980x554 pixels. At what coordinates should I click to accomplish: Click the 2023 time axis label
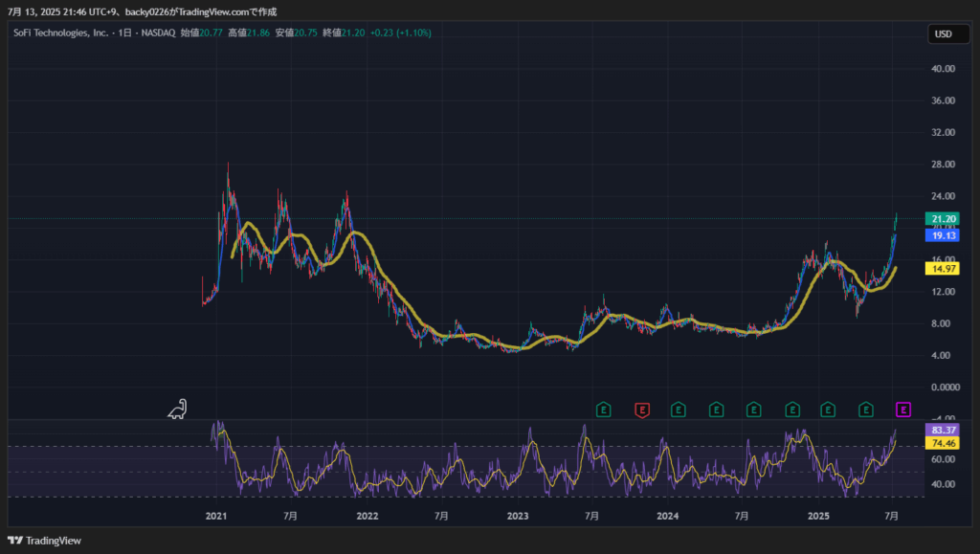click(x=518, y=516)
